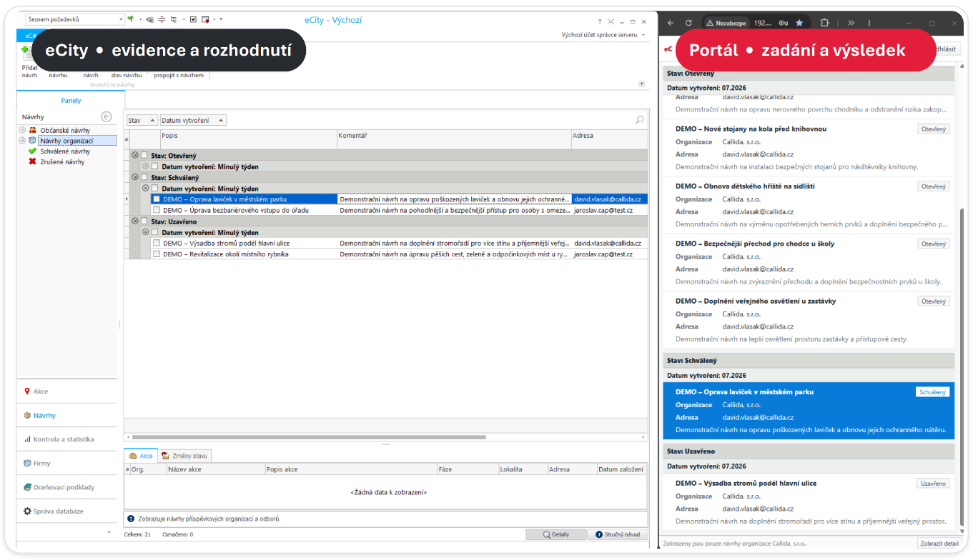
Task: Click the Detaily button
Action: (555, 534)
